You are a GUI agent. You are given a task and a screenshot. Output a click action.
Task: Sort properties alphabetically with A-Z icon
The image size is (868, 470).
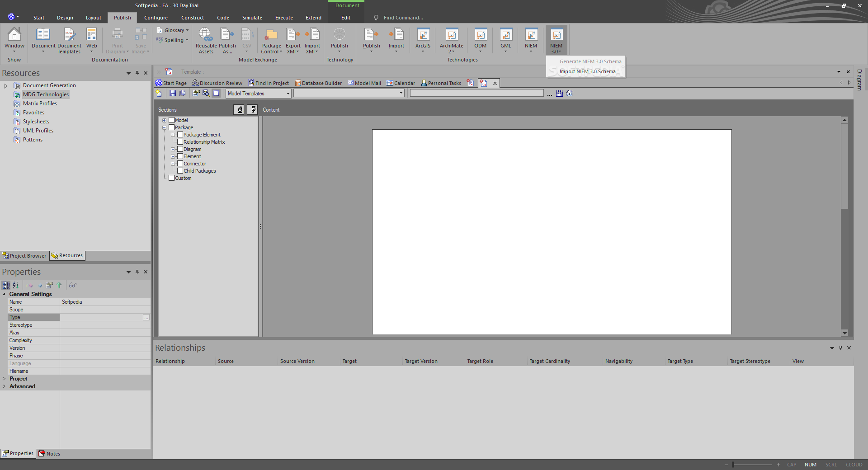coord(16,285)
